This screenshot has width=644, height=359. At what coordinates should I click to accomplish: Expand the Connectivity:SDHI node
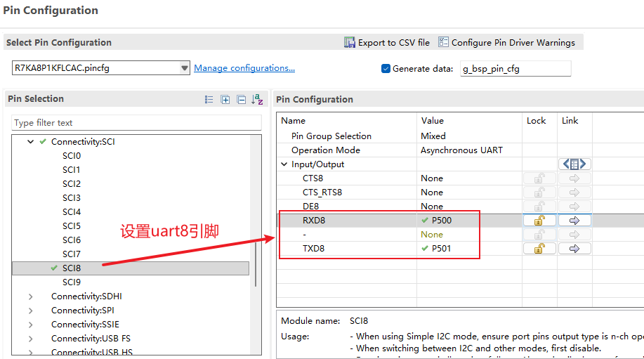click(x=30, y=296)
